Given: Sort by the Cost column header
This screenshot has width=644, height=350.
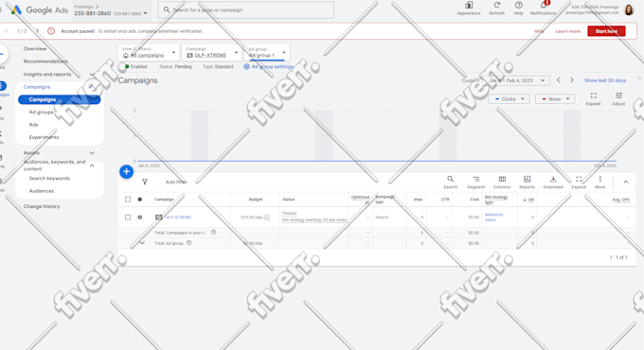Looking at the screenshot, I should (x=474, y=200).
